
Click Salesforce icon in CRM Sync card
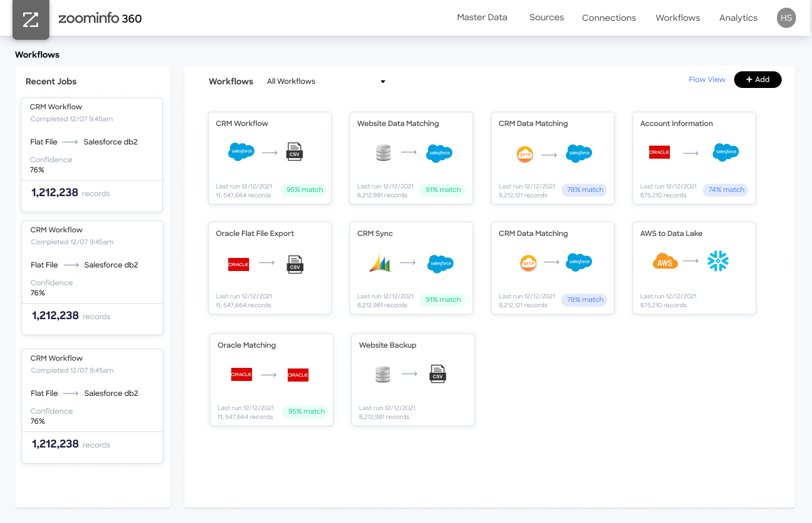[440, 263]
